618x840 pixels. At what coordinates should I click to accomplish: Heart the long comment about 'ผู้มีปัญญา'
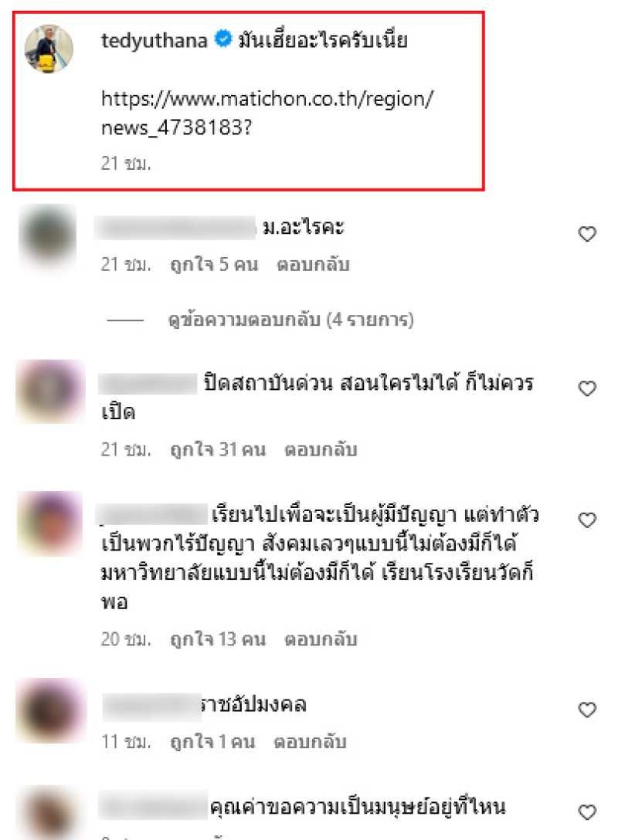point(587,520)
